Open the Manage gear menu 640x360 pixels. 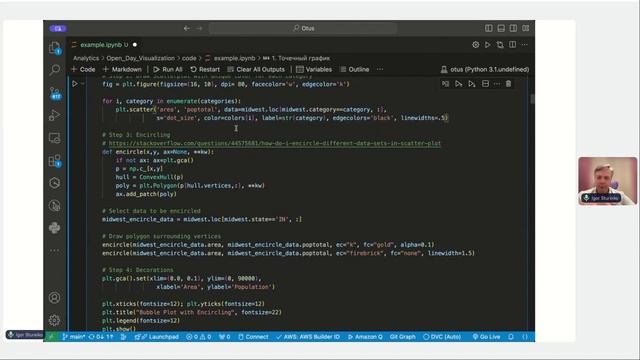pos(55,320)
